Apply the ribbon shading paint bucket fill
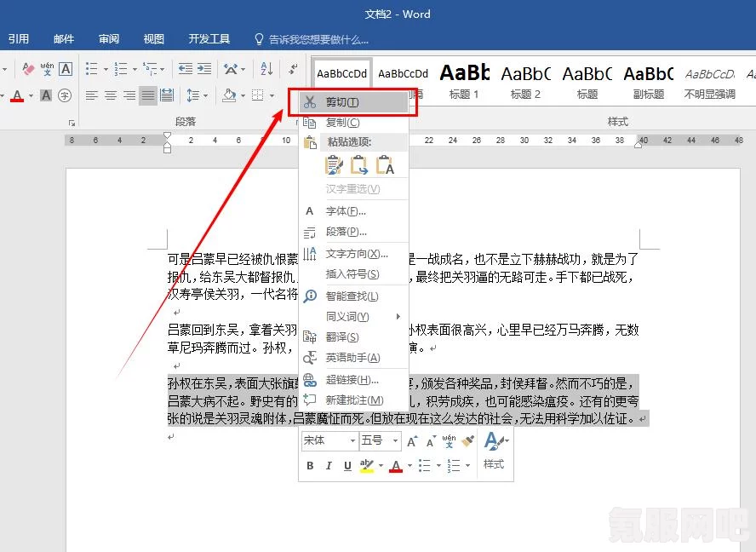The image size is (756, 552). (229, 95)
